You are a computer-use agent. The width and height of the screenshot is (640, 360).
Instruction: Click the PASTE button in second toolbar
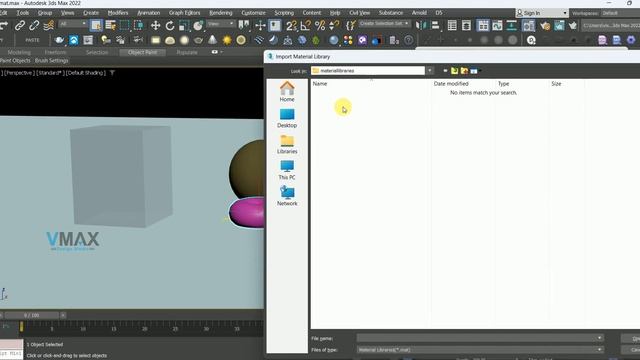(x=32, y=40)
